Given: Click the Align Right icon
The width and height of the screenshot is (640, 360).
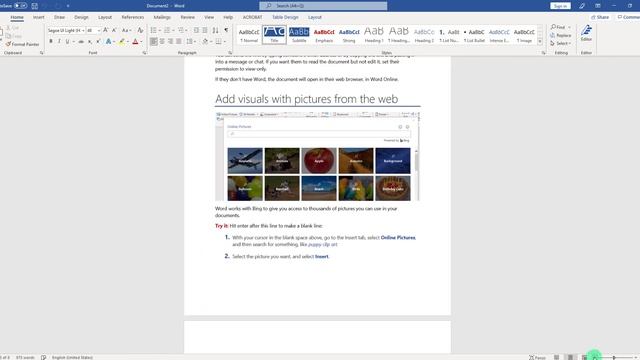Looking at the screenshot, I should click(x=170, y=41).
